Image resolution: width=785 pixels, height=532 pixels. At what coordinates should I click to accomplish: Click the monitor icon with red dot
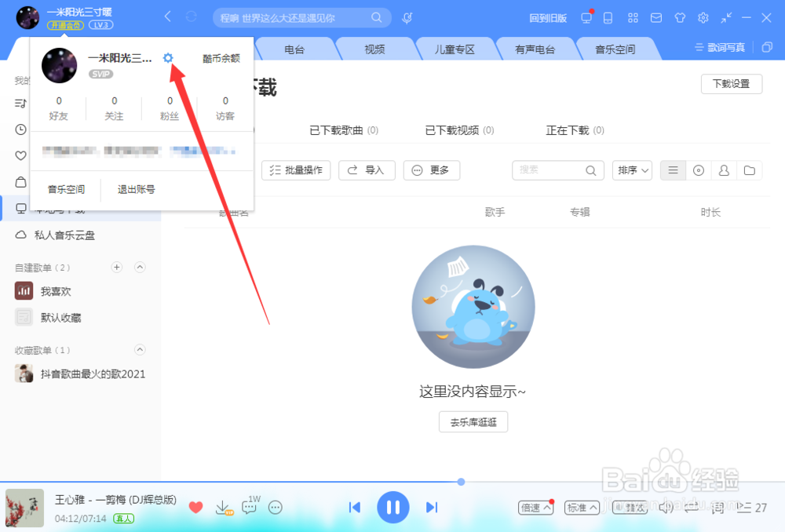(x=586, y=17)
